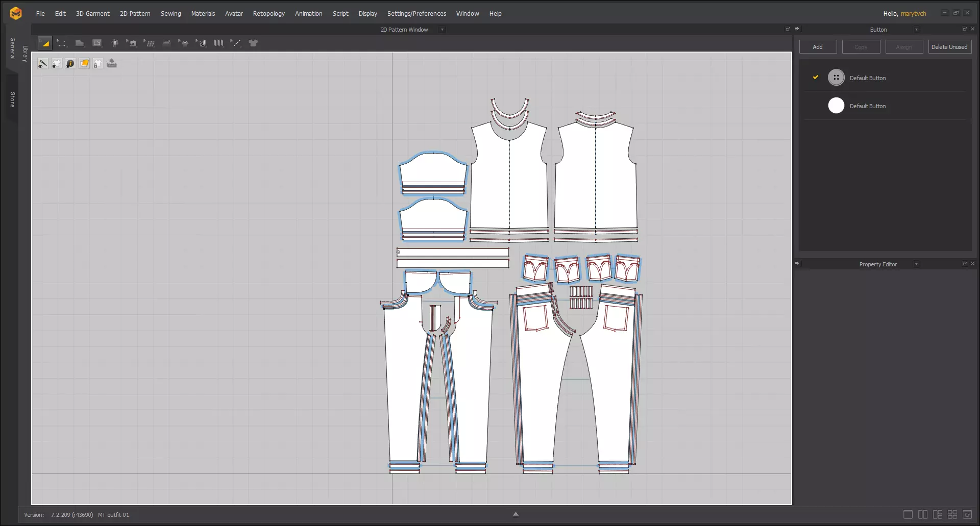The height and width of the screenshot is (526, 980).
Task: Open the Window menu
Action: click(x=468, y=14)
